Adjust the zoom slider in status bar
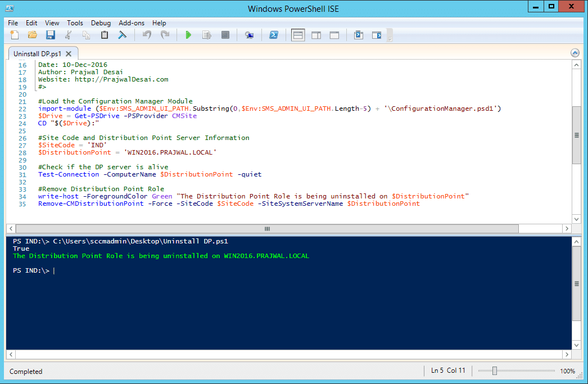The height and width of the screenshot is (384, 588). click(495, 371)
